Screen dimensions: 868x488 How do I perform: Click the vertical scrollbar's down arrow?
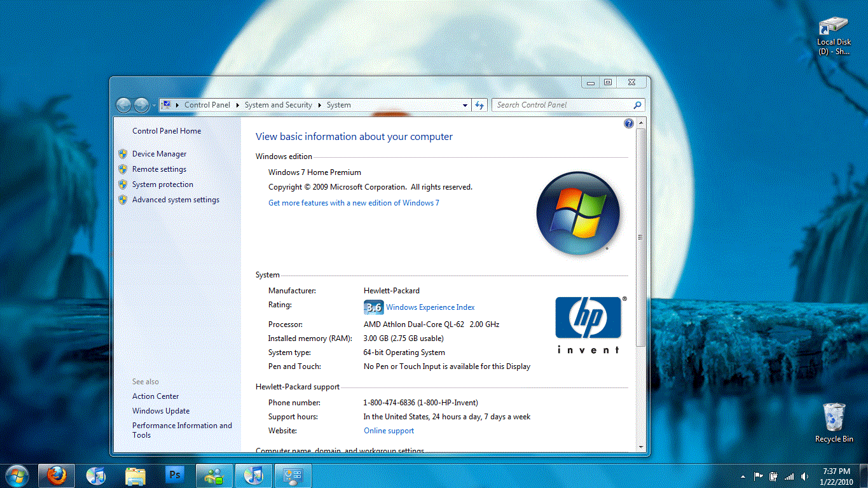641,447
